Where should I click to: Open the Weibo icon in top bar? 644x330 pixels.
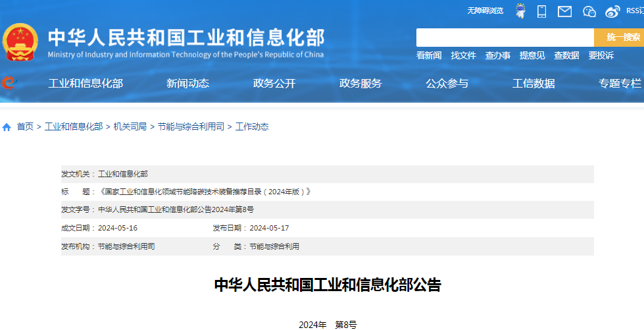coord(612,11)
